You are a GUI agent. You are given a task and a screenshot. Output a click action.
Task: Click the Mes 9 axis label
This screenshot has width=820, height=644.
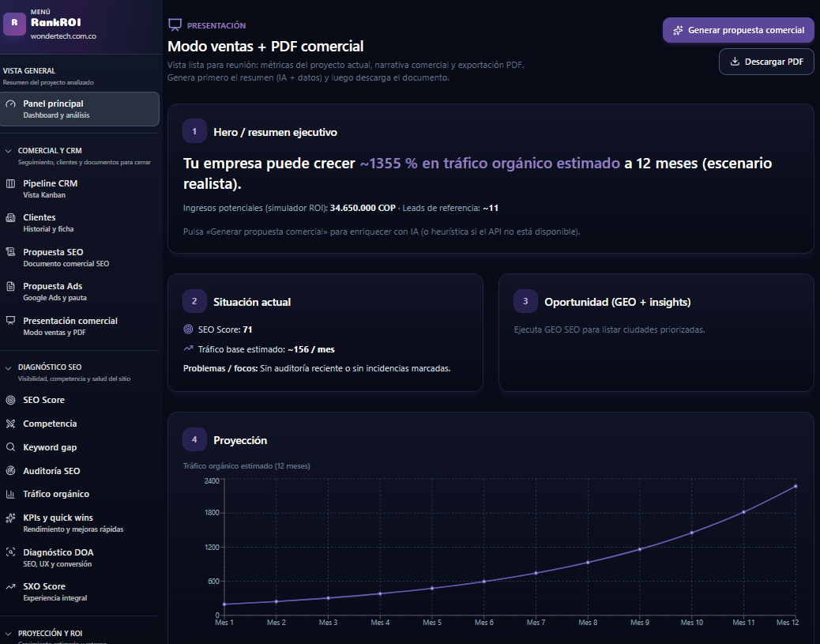pyautogui.click(x=640, y=623)
